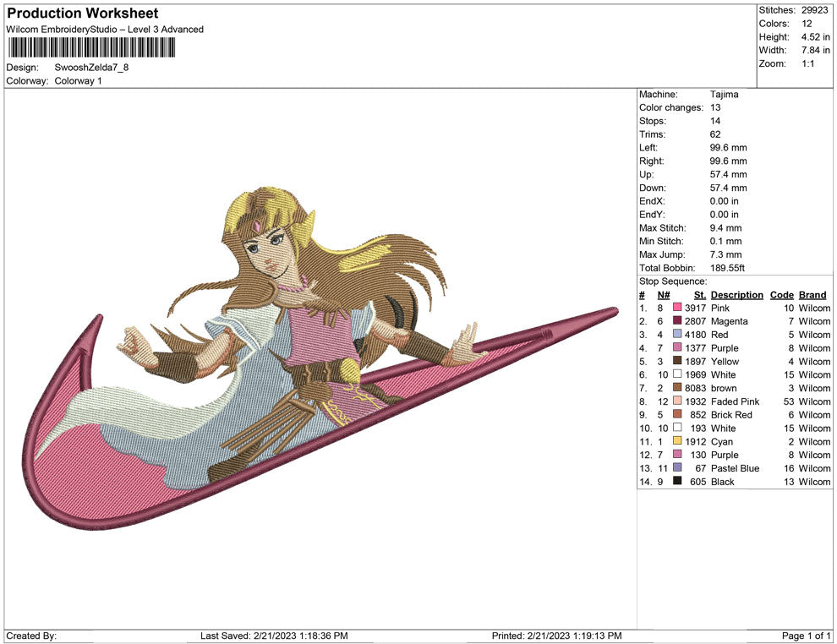Click the Max Jump value '7.3 mm'
The image size is (837, 644).
[x=726, y=254]
